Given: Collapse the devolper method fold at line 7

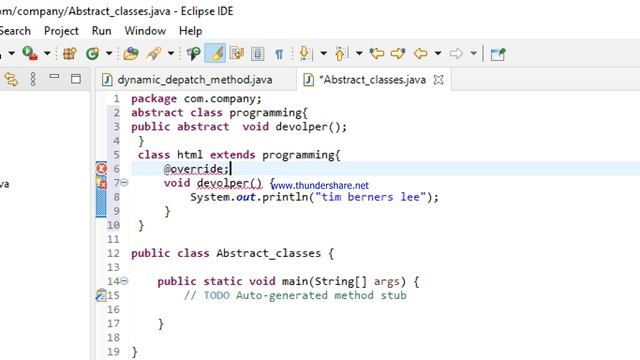Looking at the screenshot, I should point(124,182).
